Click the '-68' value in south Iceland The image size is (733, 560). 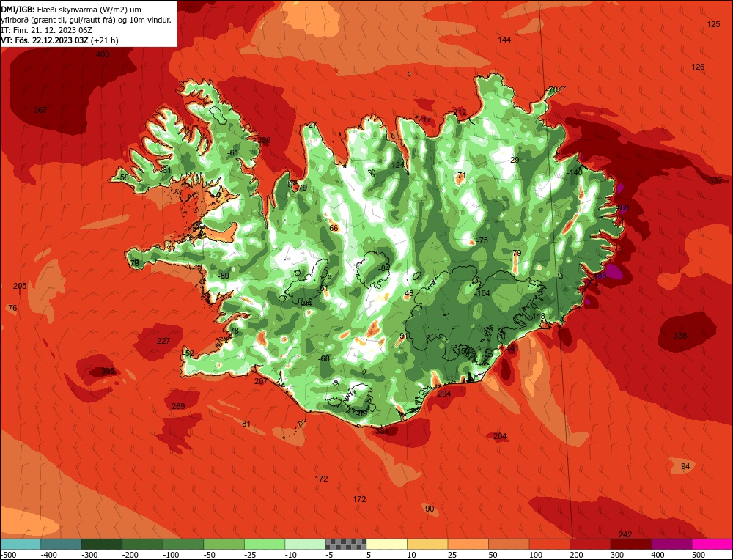pos(323,358)
